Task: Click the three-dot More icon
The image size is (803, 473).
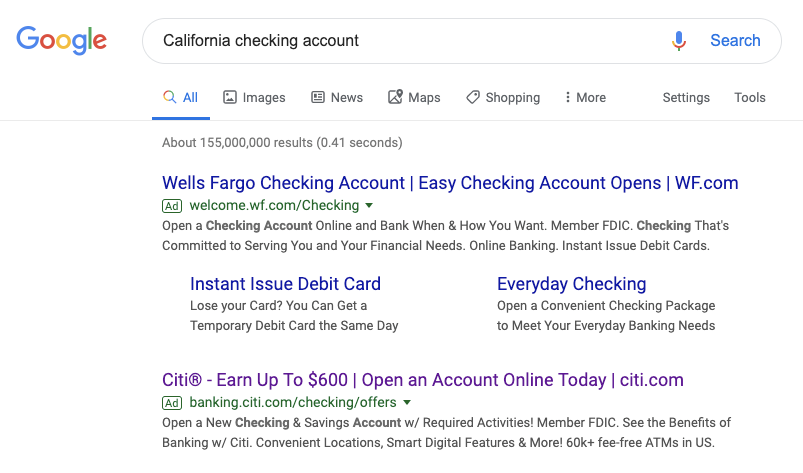Action: point(567,97)
